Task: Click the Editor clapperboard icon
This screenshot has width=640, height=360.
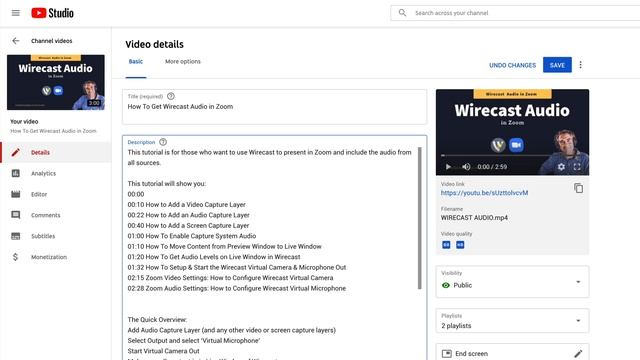Action: pos(16,194)
